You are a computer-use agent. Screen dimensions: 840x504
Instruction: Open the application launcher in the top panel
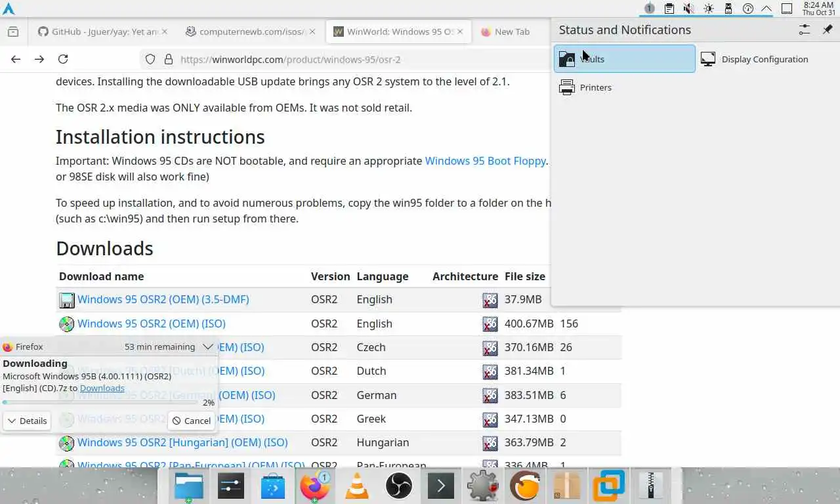pos(9,9)
